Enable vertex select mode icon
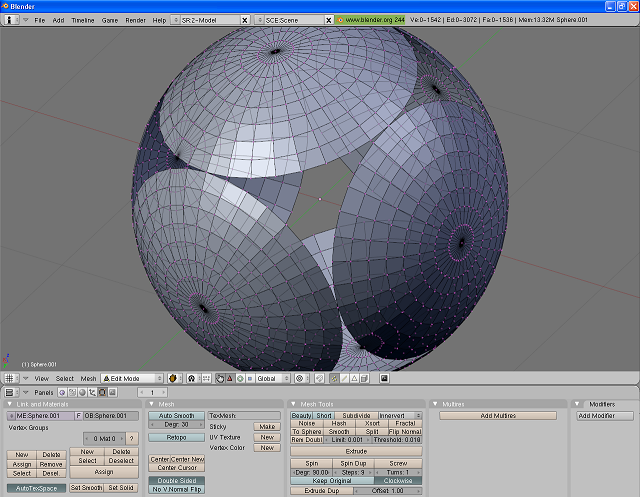Image resolution: width=640 pixels, height=497 pixels. coord(334,378)
